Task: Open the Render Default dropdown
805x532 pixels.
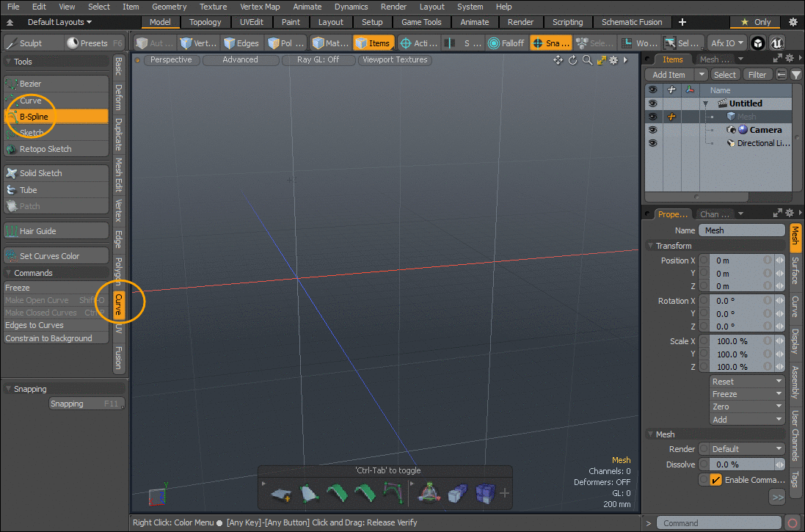Action: tap(746, 449)
